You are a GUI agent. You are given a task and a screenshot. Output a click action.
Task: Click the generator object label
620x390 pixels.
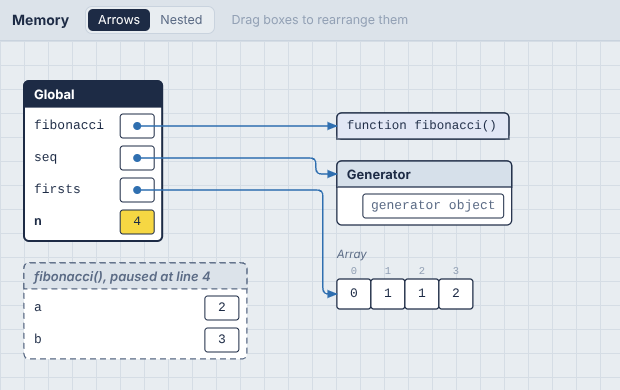(433, 206)
